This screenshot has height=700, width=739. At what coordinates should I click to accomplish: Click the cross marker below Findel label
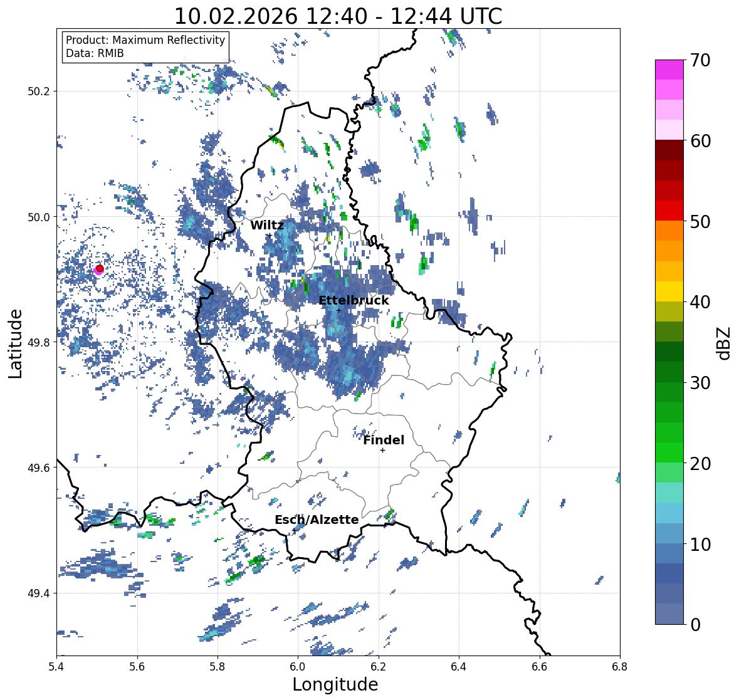pos(383,451)
